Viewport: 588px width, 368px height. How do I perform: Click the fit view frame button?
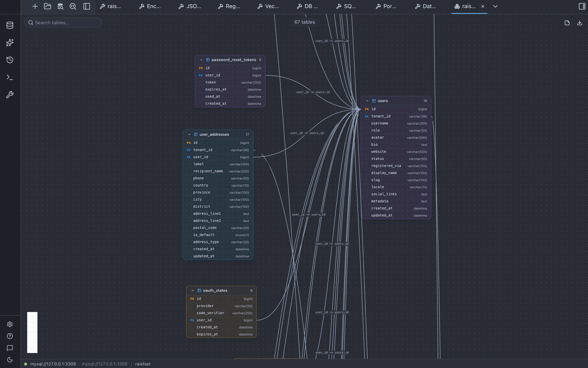(32, 337)
